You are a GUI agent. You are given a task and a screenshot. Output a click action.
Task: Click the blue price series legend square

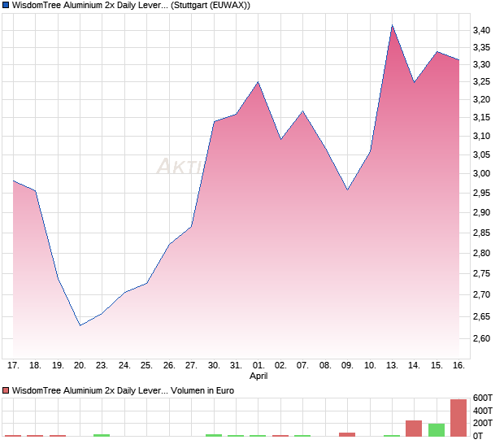click(6, 6)
